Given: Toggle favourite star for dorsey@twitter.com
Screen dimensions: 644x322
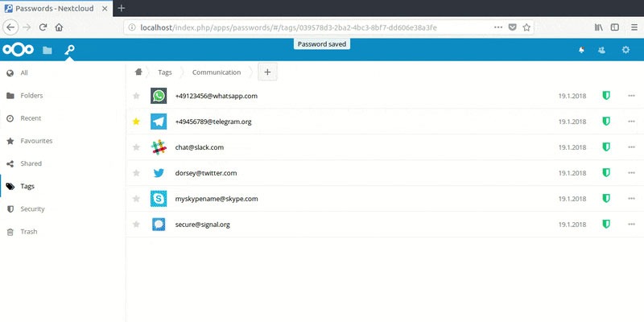Looking at the screenshot, I should click(x=136, y=173).
